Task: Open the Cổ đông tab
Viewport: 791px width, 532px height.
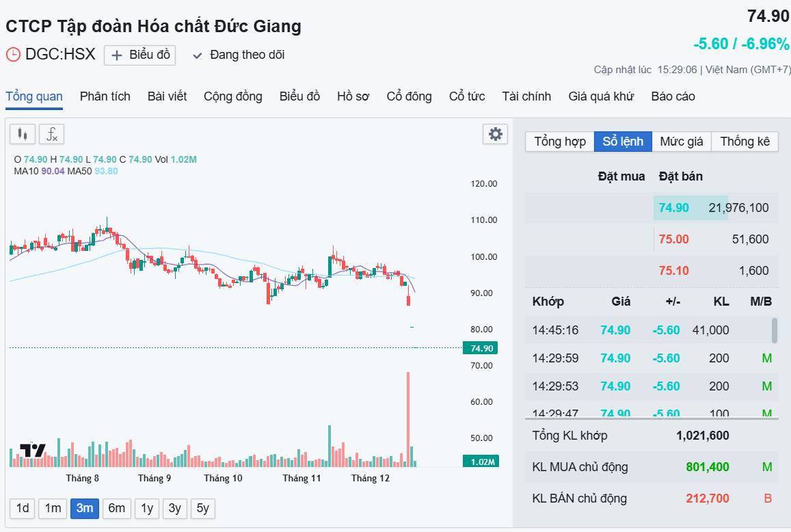Action: 408,96
